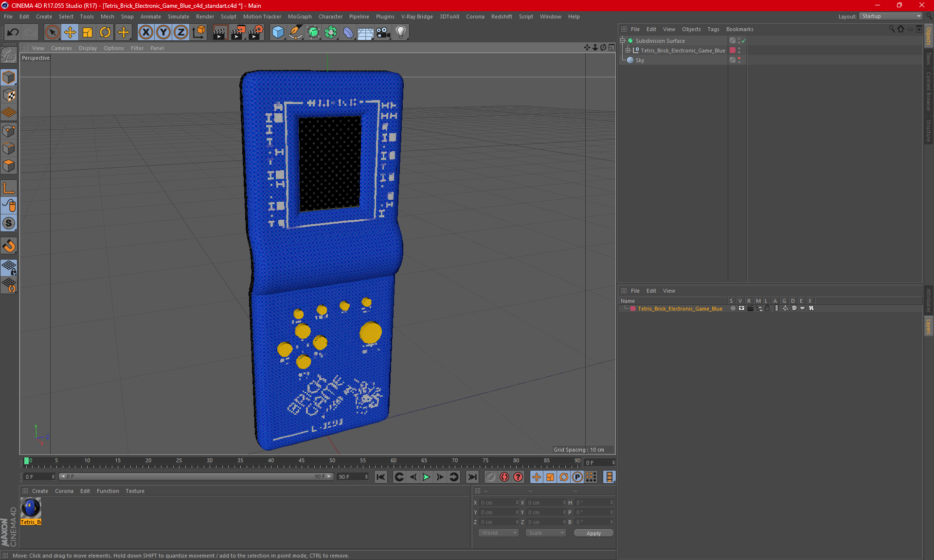Activate the Move tool

pyautogui.click(x=70, y=32)
